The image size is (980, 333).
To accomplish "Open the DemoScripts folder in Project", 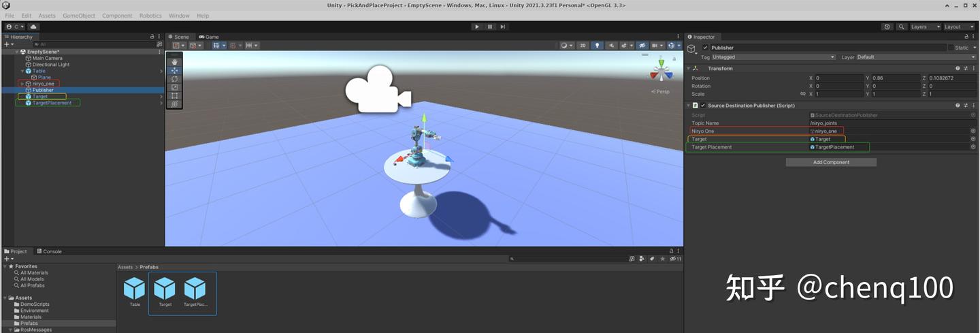I will pyautogui.click(x=35, y=304).
